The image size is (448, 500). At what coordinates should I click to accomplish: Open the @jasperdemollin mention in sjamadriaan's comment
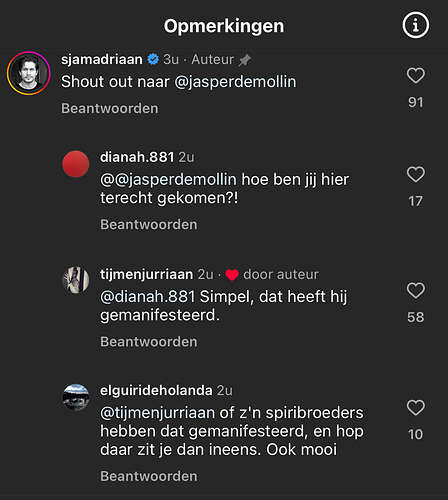[235, 82]
